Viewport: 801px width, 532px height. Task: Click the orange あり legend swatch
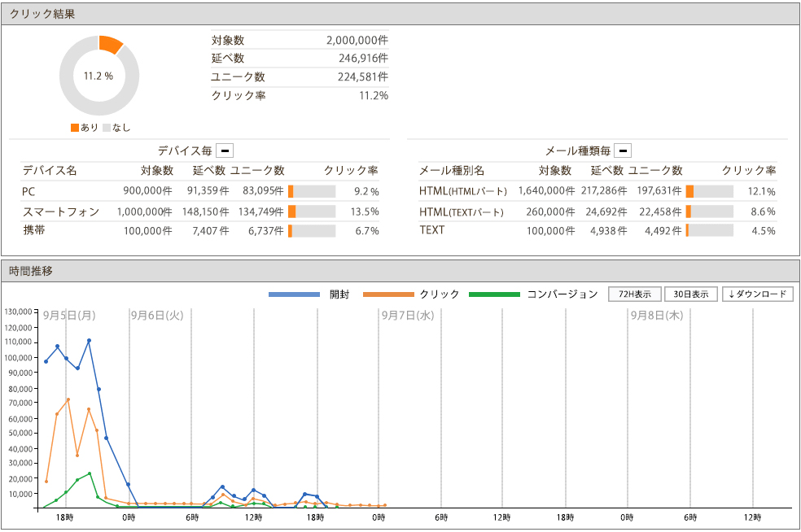click(x=75, y=128)
